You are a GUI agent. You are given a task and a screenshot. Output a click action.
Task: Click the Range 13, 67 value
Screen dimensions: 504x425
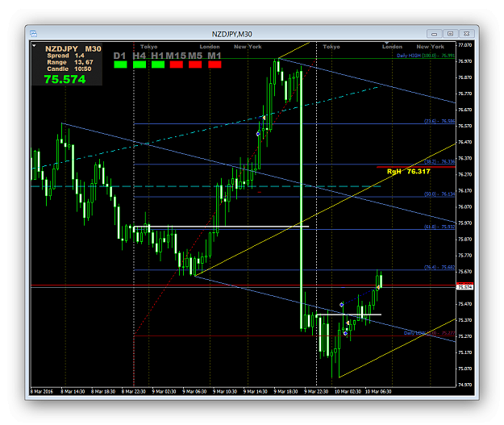pos(84,62)
